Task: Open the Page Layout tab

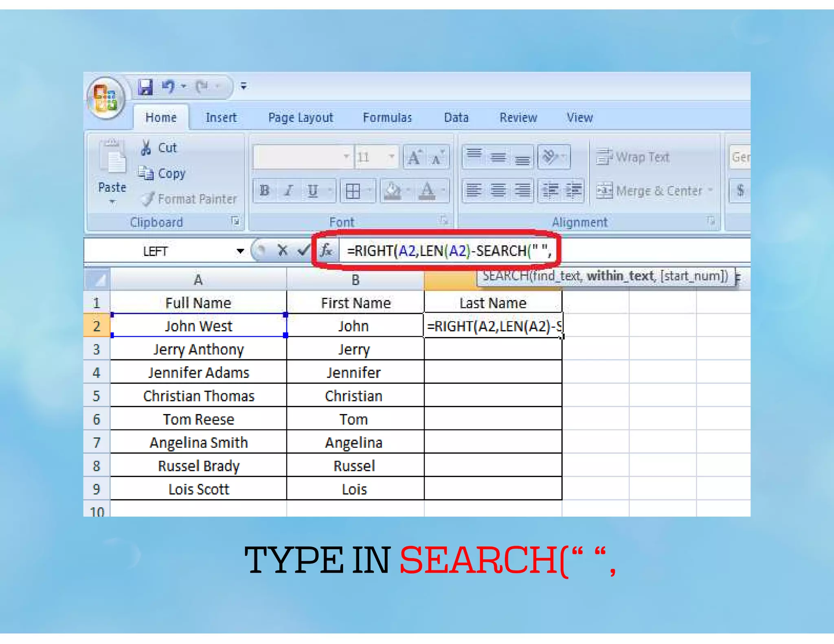Action: tap(301, 118)
